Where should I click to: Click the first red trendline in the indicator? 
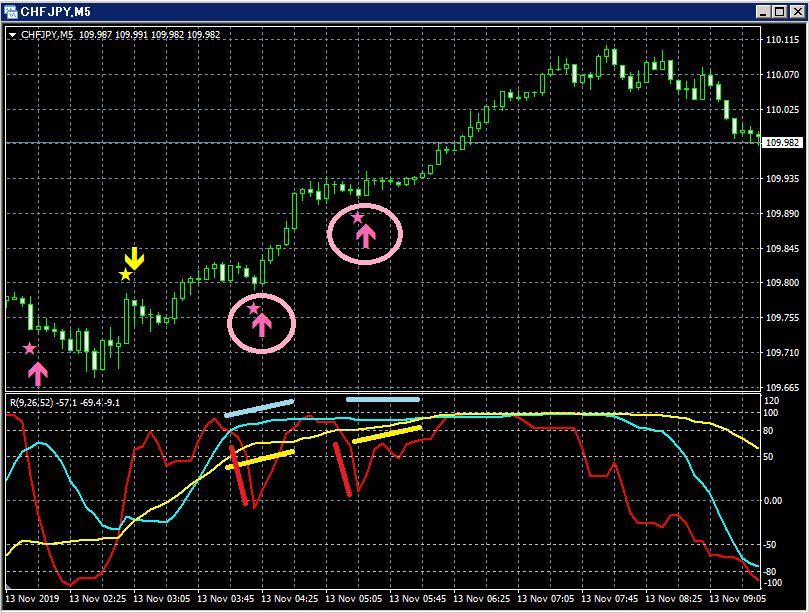click(x=239, y=476)
